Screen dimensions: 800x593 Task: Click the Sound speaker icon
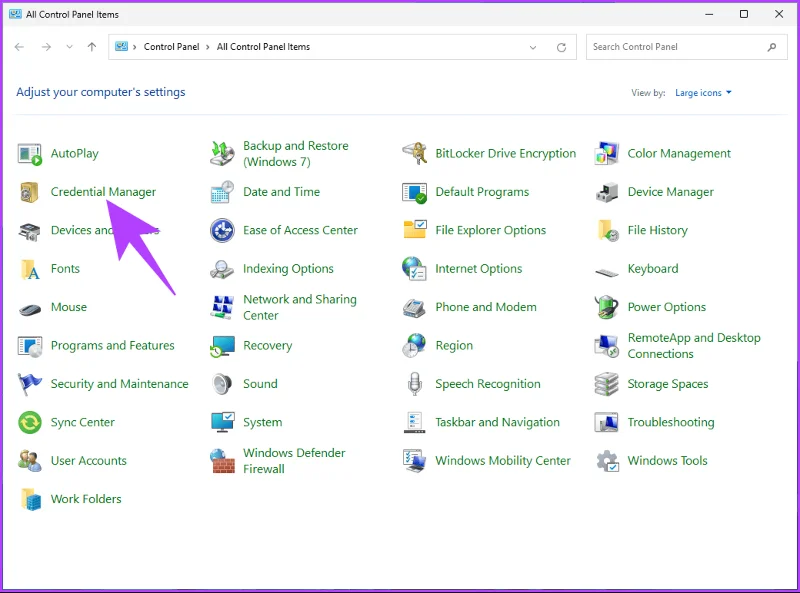[222, 384]
